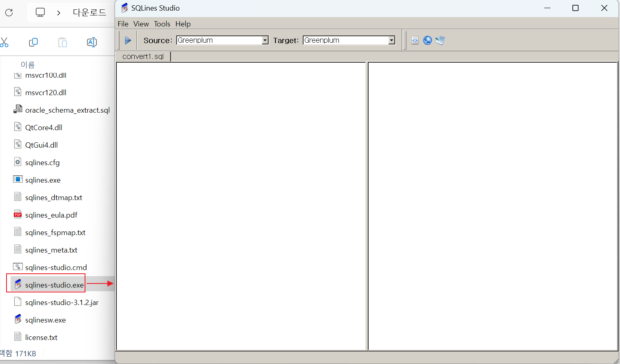Click the SQLines Studio title bar icon

pyautogui.click(x=125, y=8)
